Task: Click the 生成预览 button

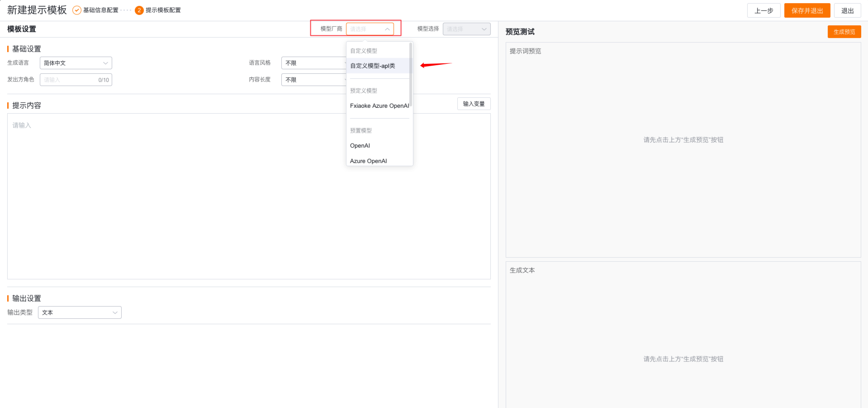Action: (x=844, y=32)
